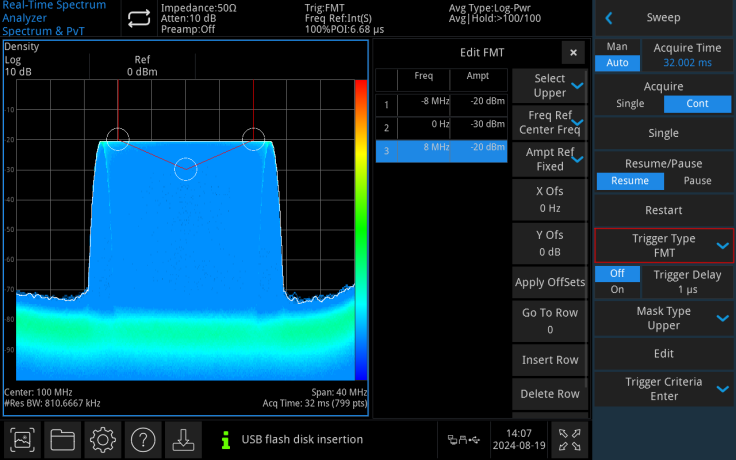The height and width of the screenshot is (460, 736).
Task: Click the save/download arrow icon
Action: tap(183, 439)
